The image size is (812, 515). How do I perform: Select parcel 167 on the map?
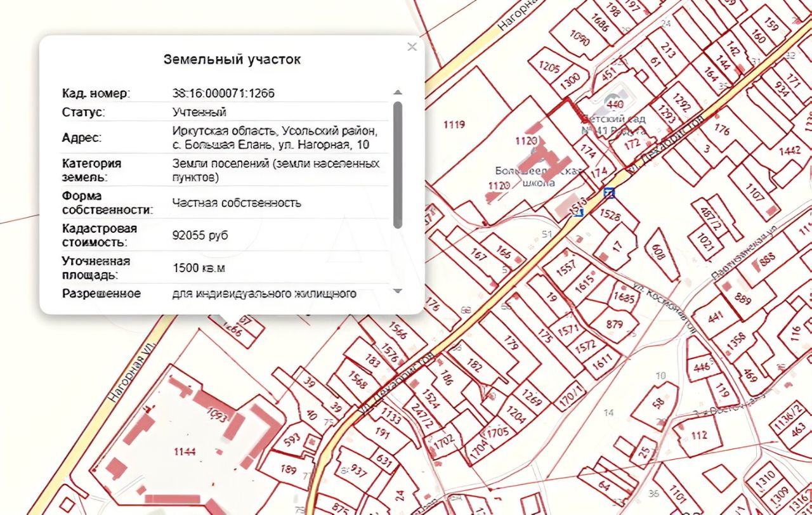(x=479, y=256)
